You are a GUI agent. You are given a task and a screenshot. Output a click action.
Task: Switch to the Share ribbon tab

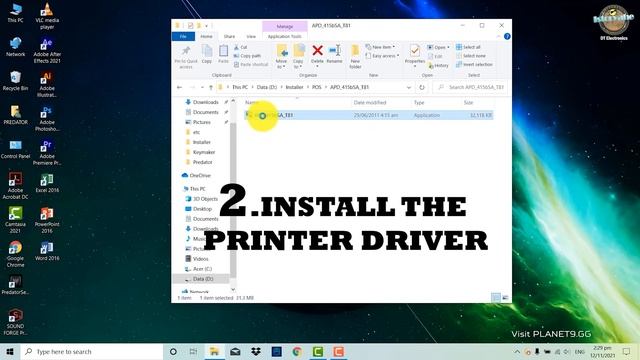pyautogui.click(x=229, y=36)
